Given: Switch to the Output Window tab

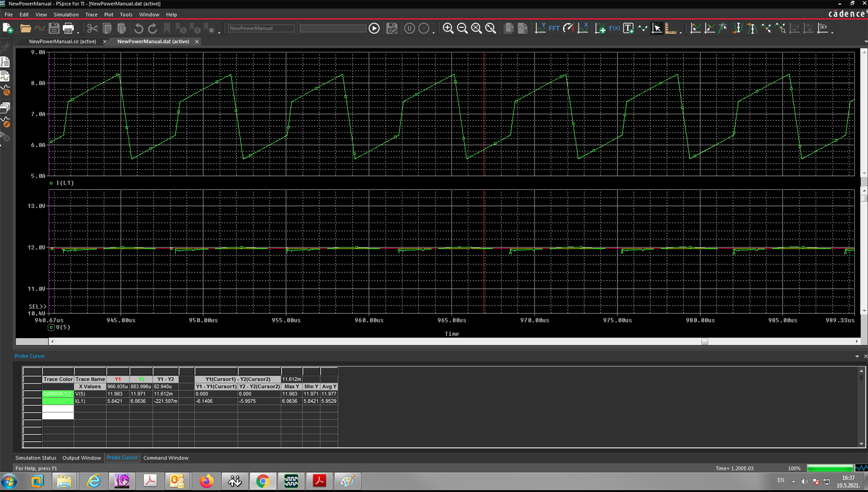Looking at the screenshot, I should point(82,458).
